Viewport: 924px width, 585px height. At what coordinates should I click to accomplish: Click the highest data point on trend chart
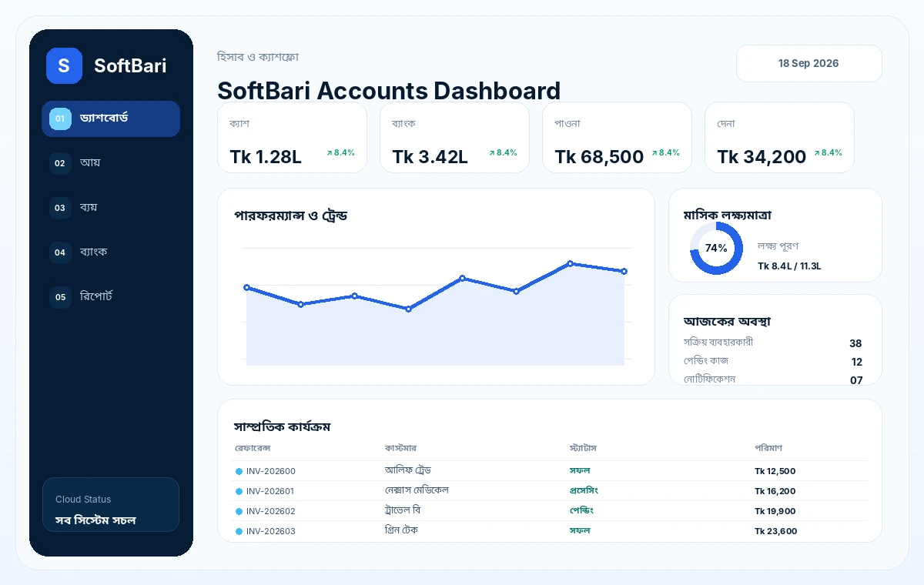pyautogui.click(x=571, y=263)
